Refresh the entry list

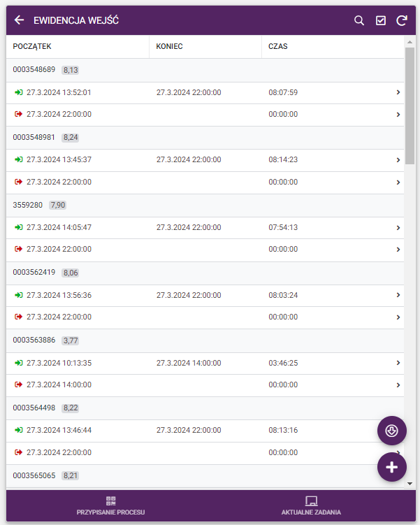coord(402,20)
